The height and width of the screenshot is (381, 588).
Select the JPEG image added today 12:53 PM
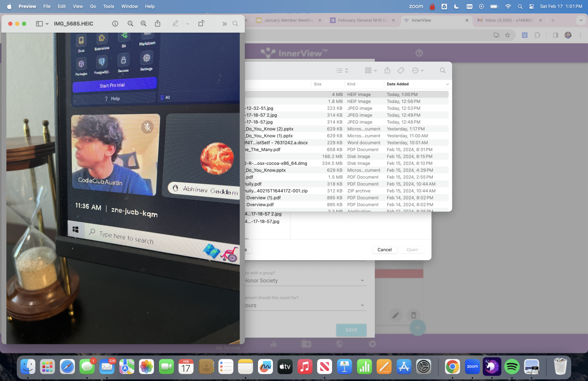346,108
